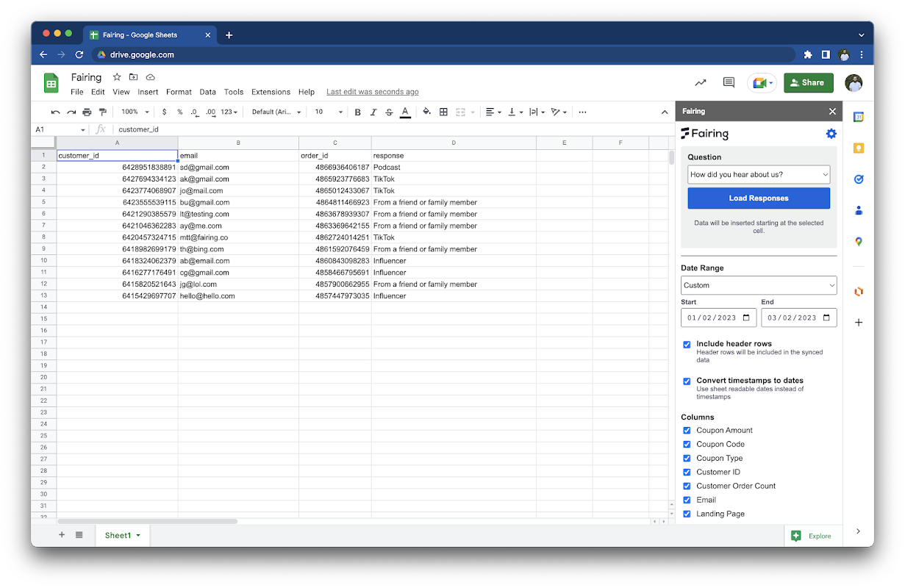This screenshot has width=905, height=588.
Task: Select the paint format tool
Action: point(103,112)
